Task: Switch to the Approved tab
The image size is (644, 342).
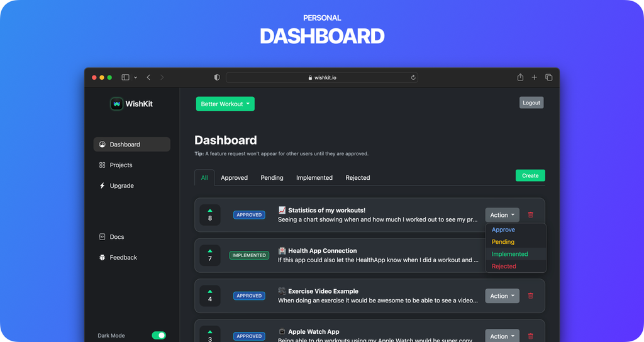Action: click(x=234, y=178)
